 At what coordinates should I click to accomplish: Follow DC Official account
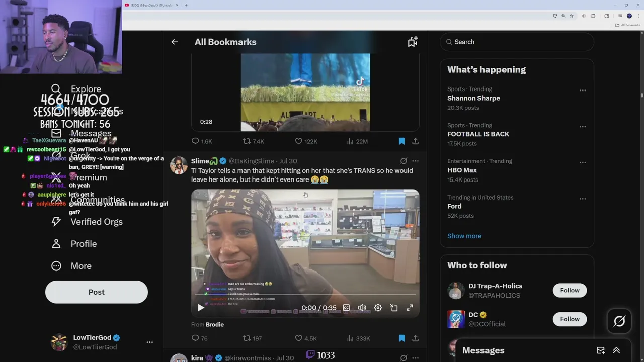coord(570,319)
